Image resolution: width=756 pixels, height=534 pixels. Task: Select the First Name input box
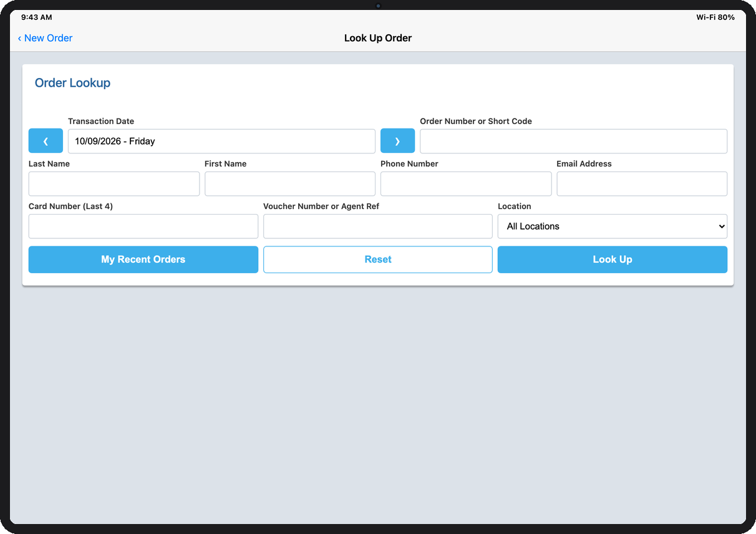coord(290,184)
